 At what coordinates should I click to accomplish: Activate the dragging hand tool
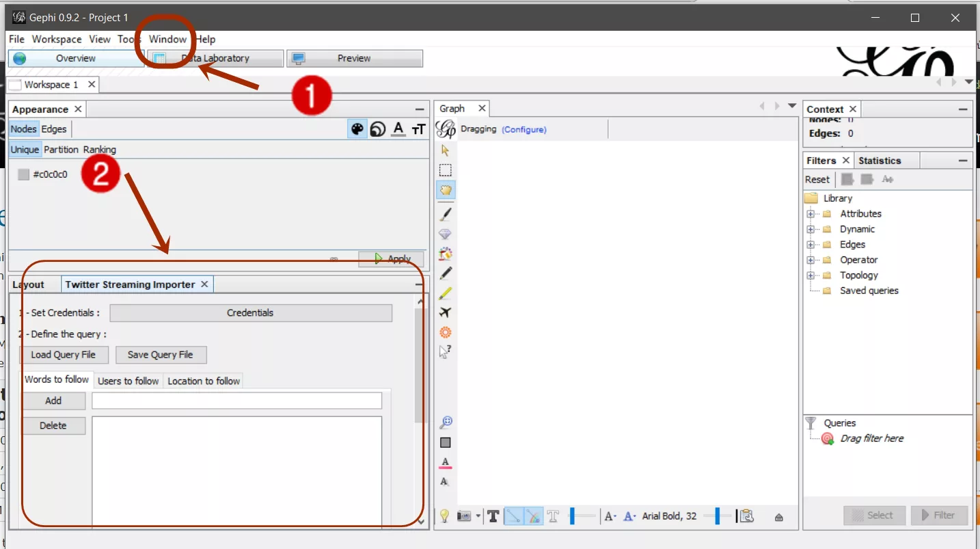click(x=446, y=190)
